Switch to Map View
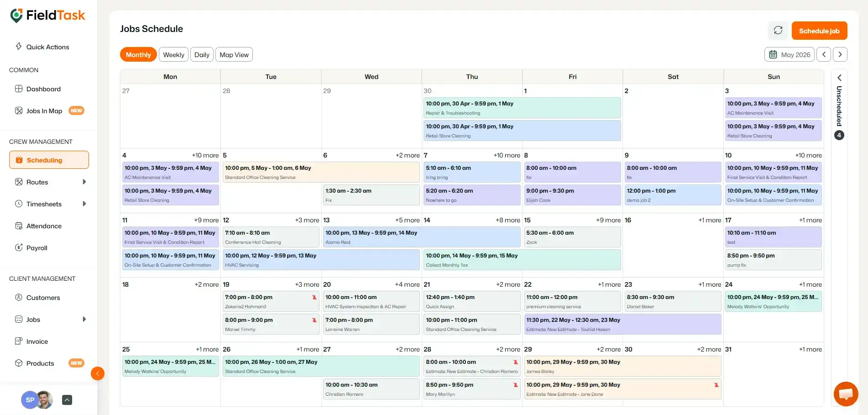The image size is (868, 415). pos(234,54)
